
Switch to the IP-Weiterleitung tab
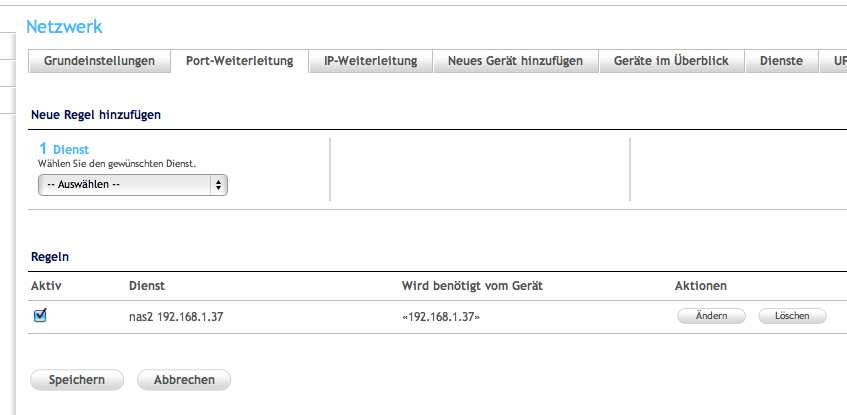pyautogui.click(x=370, y=61)
